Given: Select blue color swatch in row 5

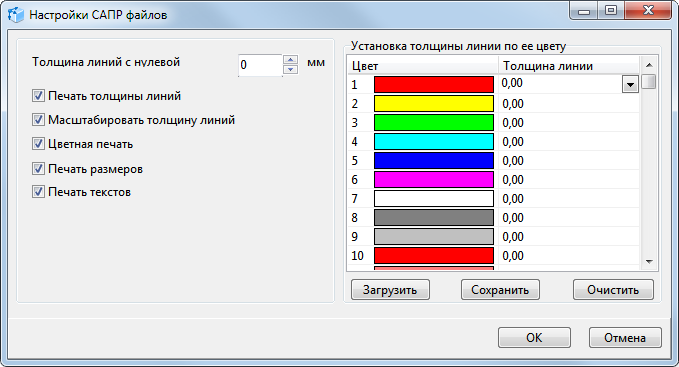Looking at the screenshot, I should coord(433,161).
